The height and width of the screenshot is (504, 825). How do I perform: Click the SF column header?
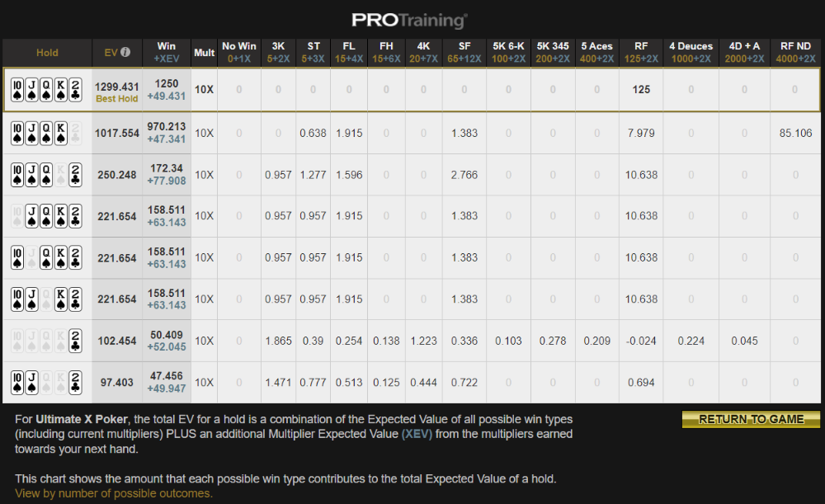[x=464, y=52]
